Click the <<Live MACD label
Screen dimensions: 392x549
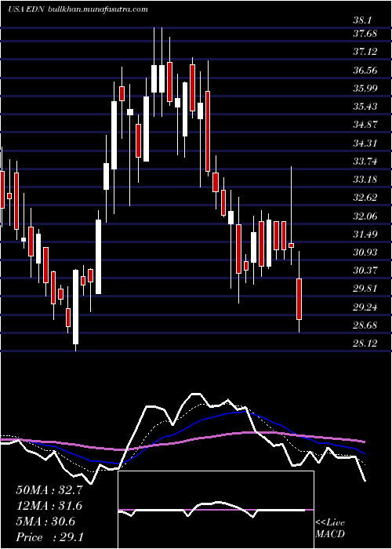330,529
